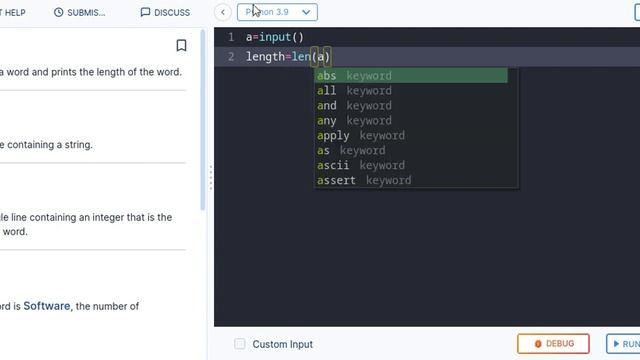Screen dimensions: 640x360
Task: Click code line 2 length=len(a)
Action: [x=288, y=57]
